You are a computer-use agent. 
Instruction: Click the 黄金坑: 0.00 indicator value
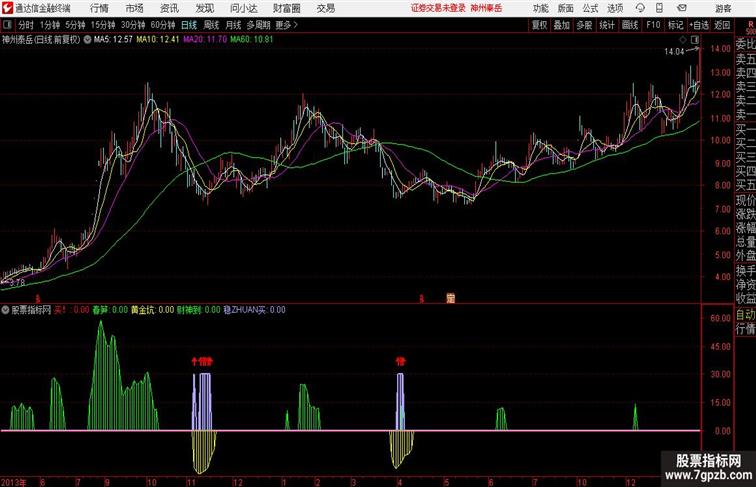point(152,310)
